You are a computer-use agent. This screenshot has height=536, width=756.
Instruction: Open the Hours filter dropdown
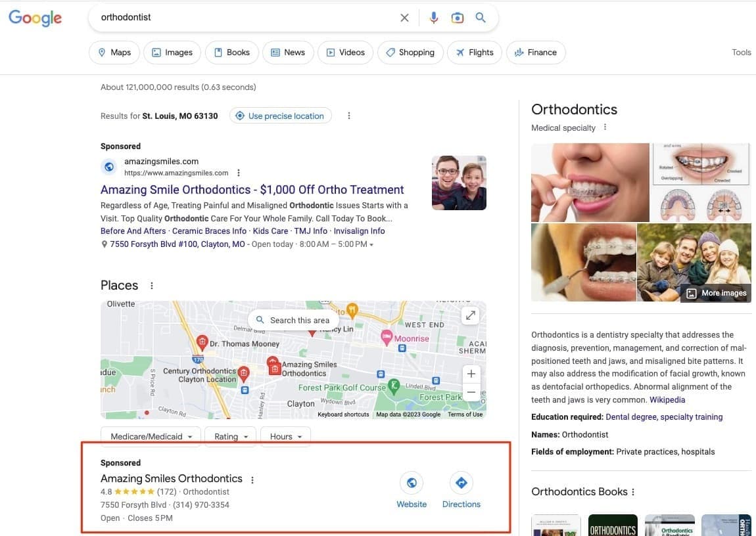click(285, 436)
